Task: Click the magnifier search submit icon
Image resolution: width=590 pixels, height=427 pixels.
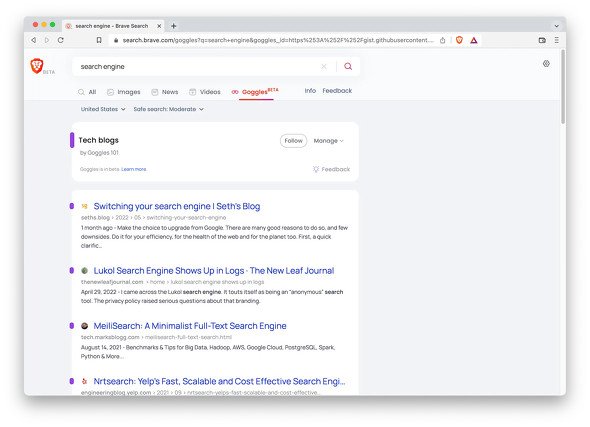Action: click(x=348, y=67)
